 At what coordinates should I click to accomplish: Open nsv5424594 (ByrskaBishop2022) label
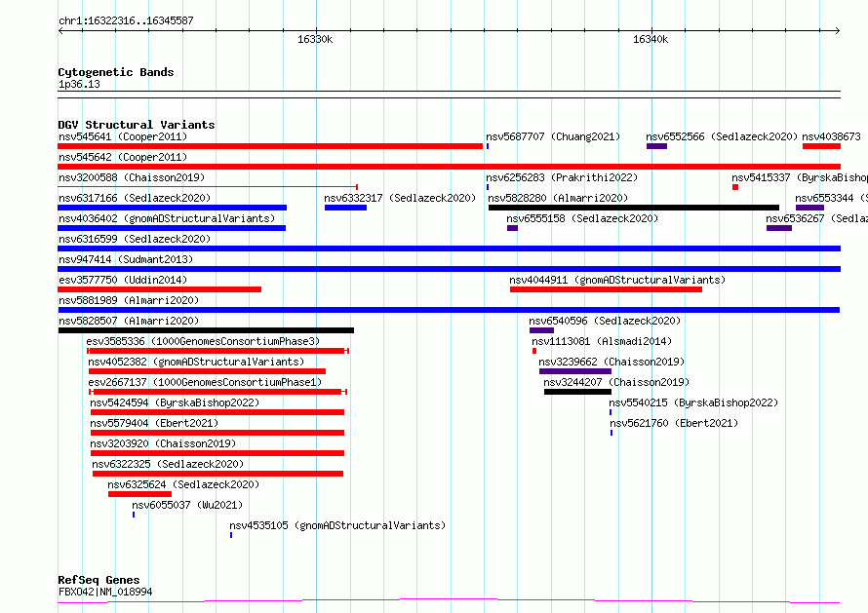coord(175,402)
